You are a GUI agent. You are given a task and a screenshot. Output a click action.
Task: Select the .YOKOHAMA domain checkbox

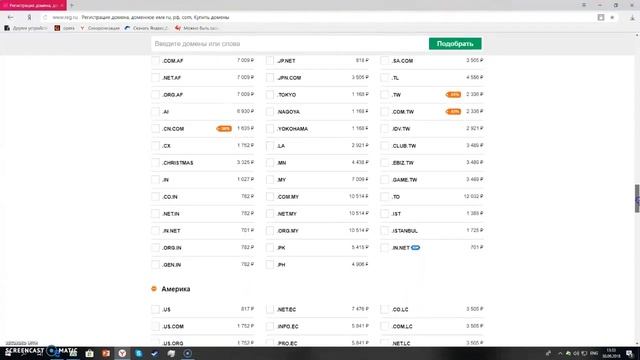pyautogui.click(x=270, y=129)
